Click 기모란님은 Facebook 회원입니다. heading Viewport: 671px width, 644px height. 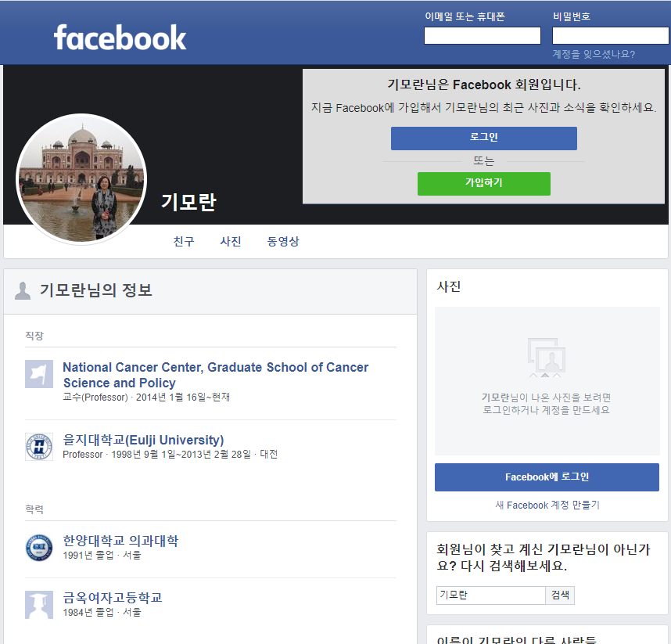[483, 85]
